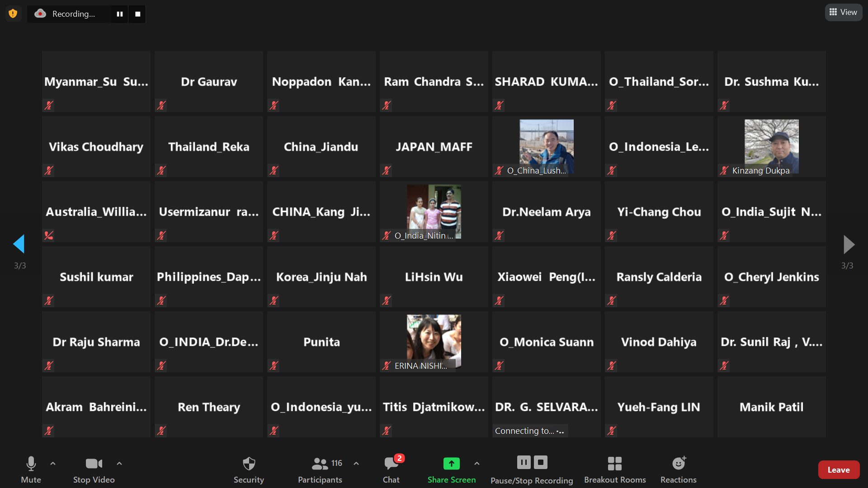
Task: Expand the Participants options caret
Action: point(356,463)
